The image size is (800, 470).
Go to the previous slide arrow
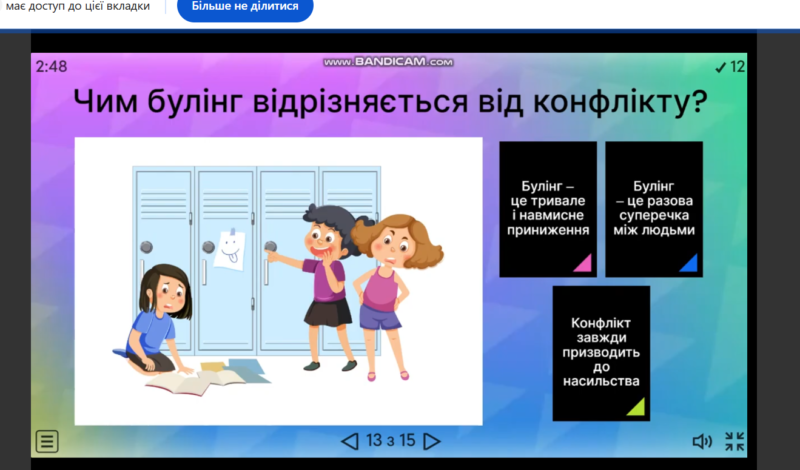(349, 441)
